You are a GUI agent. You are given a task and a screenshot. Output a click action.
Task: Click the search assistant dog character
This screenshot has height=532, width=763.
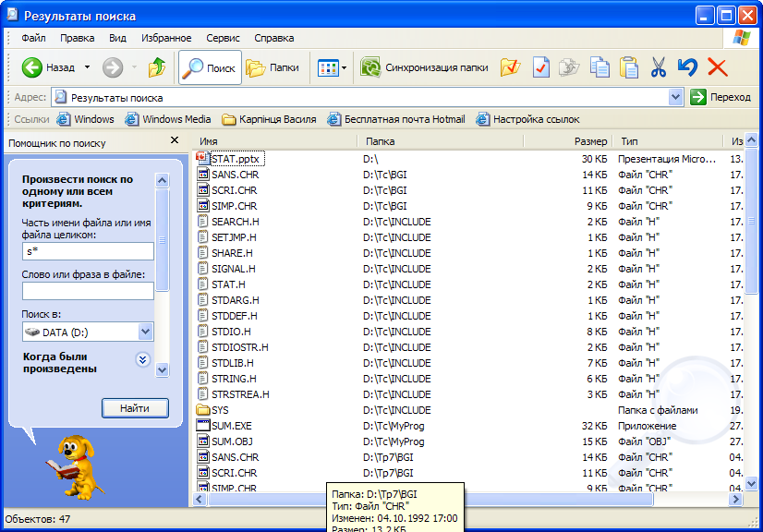tap(75, 467)
